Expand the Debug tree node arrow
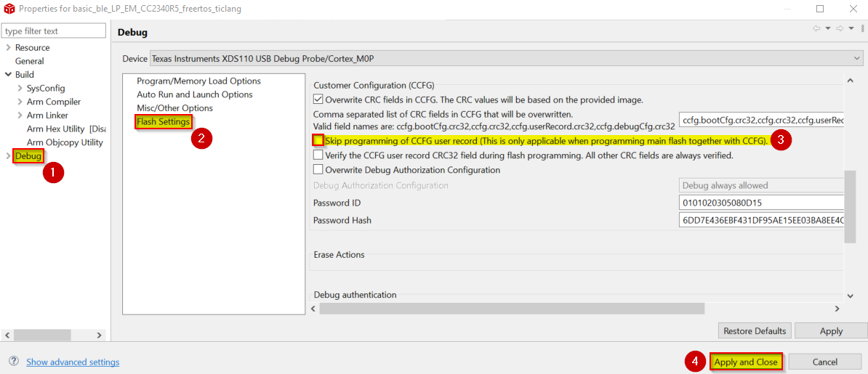The height and width of the screenshot is (374, 868). coord(8,156)
